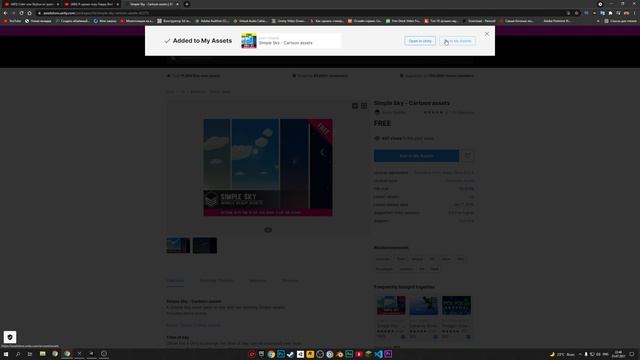Open the Windows Start menu
The image size is (640, 360).
click(6, 354)
